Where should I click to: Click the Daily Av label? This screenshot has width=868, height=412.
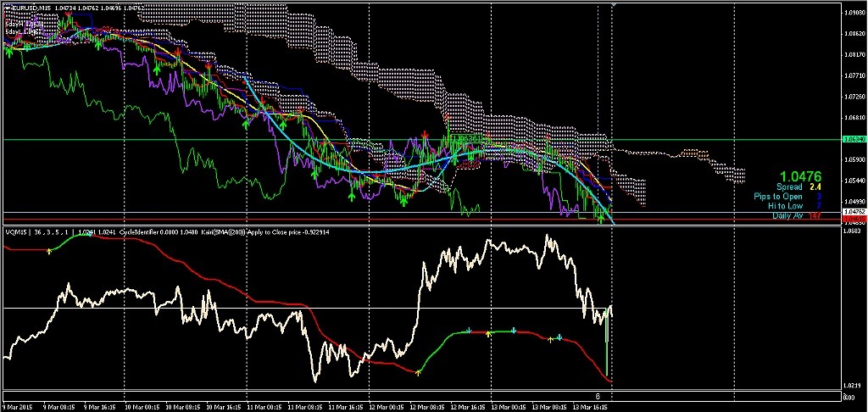click(x=787, y=215)
